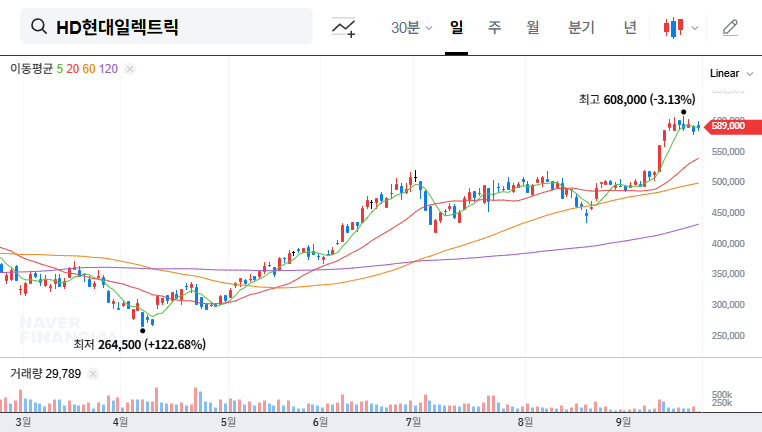Click the 3월 date axis label
This screenshot has width=762, height=432.
(x=23, y=422)
